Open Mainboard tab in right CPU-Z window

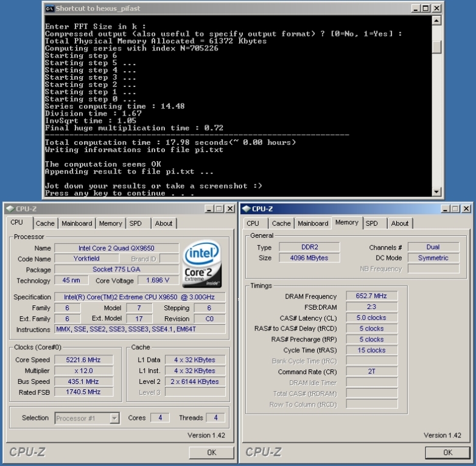313,223
